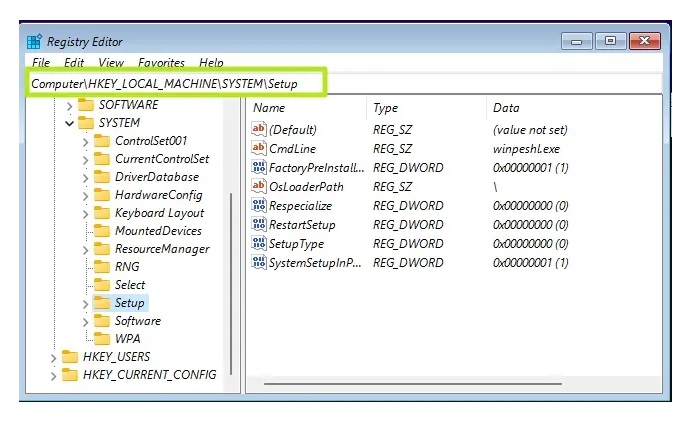This screenshot has height=424, width=687.
Task: Open the File menu
Action: click(41, 63)
